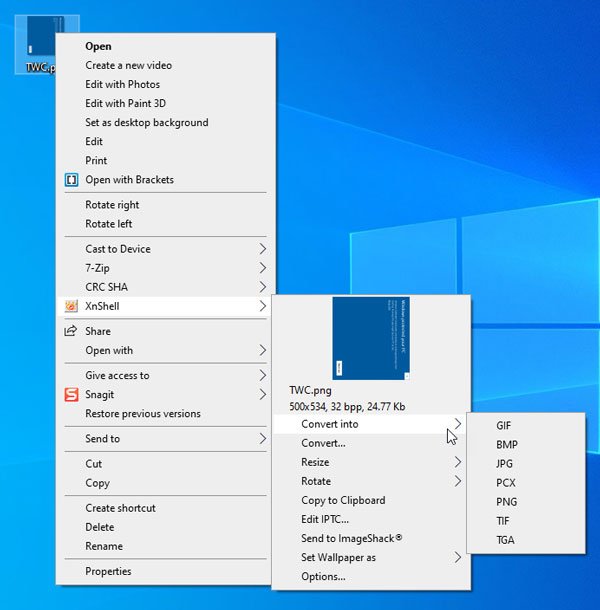Pick TGA in Convert into submenu
Image resolution: width=600 pixels, height=610 pixels.
[506, 540]
